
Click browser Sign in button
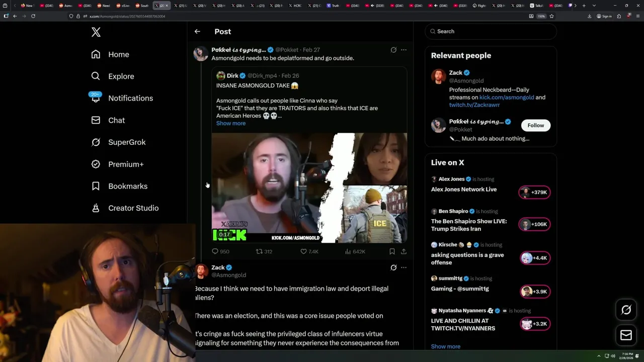tap(604, 16)
